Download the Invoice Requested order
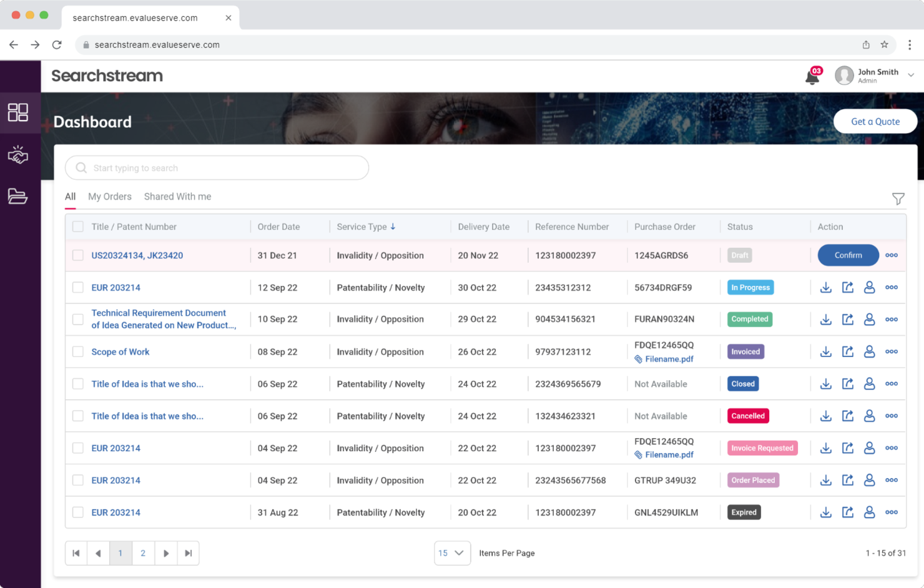The height and width of the screenshot is (588, 924). [825, 448]
